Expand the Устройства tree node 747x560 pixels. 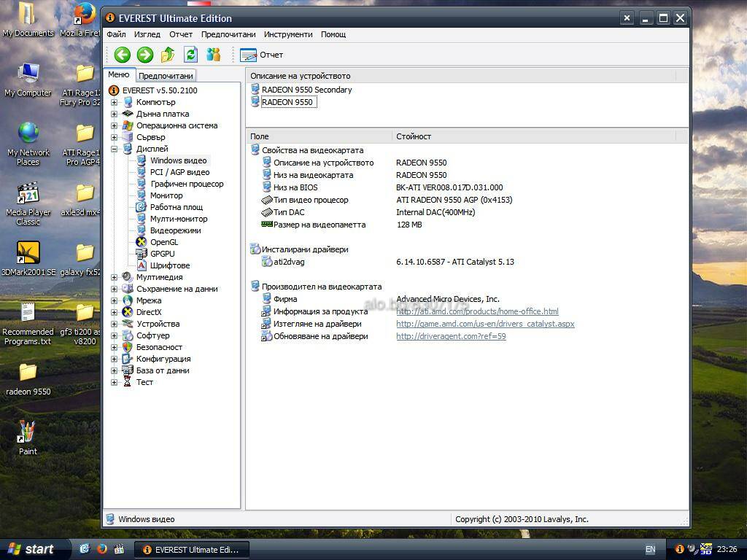115,324
